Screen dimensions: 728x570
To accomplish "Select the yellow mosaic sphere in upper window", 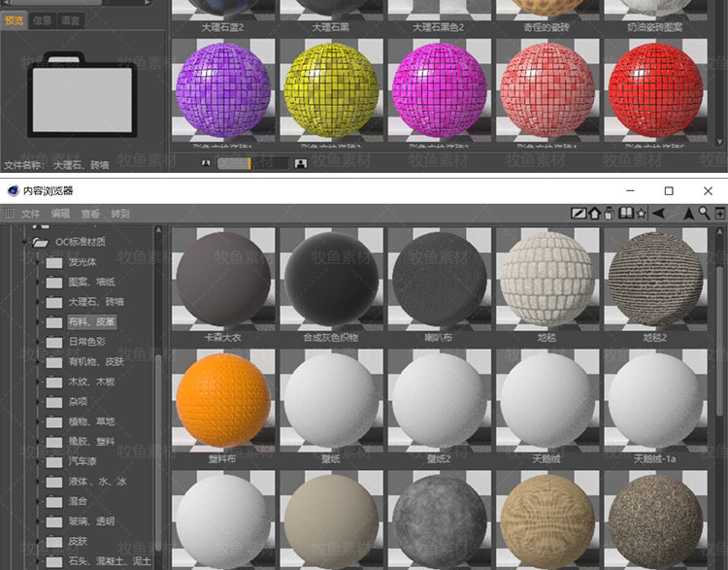I will pos(332,90).
